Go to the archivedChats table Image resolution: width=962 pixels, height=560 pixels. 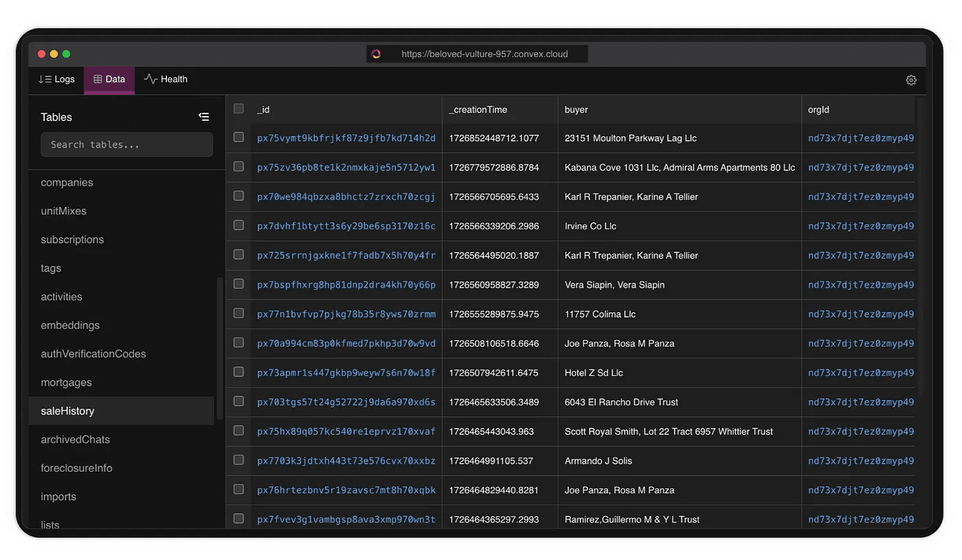[75, 440]
